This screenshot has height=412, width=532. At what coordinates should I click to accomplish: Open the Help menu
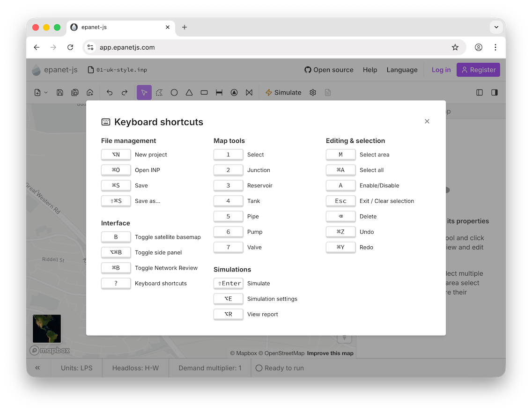click(369, 70)
